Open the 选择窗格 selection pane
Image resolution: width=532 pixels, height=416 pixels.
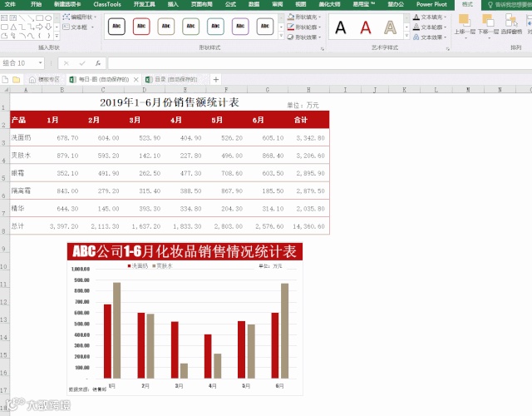(511, 25)
